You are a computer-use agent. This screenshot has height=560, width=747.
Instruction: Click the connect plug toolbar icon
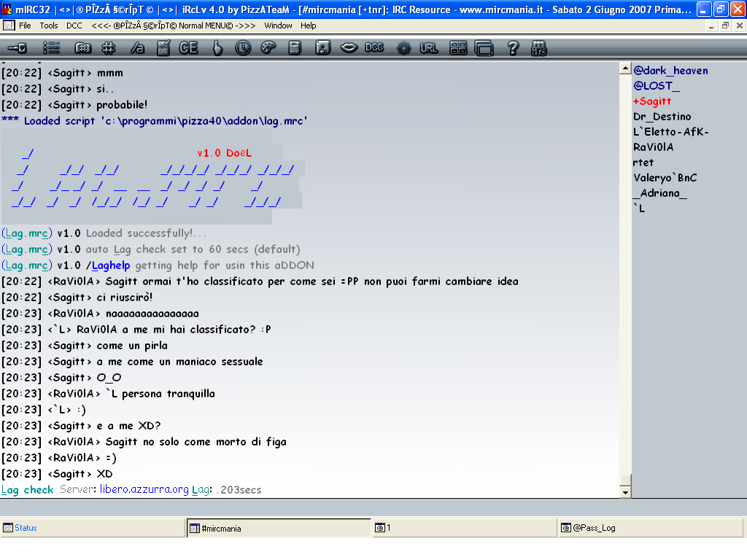(x=17, y=48)
